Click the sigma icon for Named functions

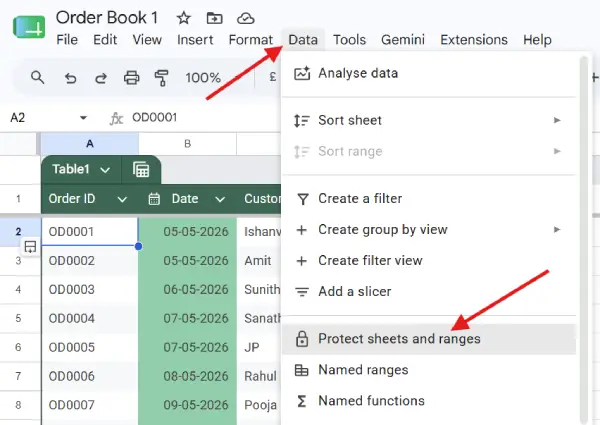click(302, 401)
